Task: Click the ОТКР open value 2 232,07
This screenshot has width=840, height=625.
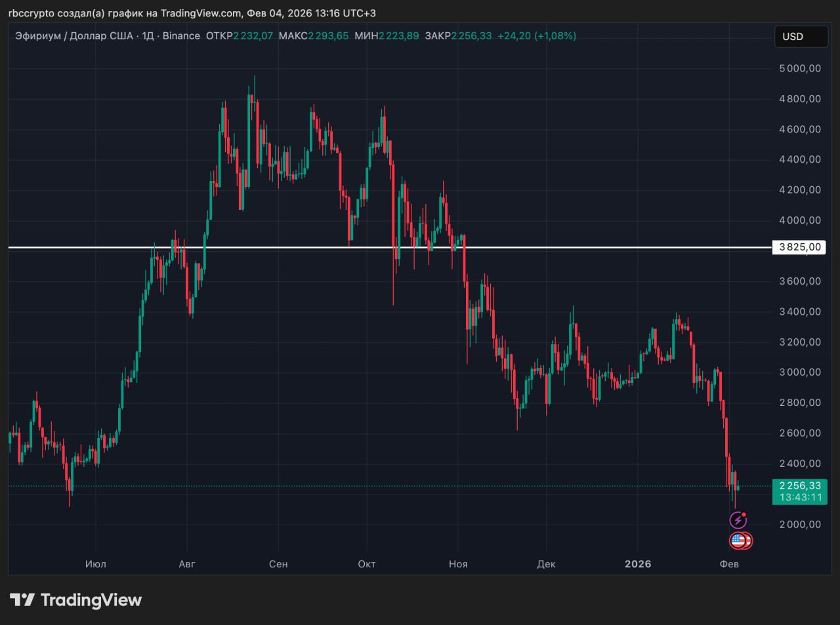Action: (253, 36)
